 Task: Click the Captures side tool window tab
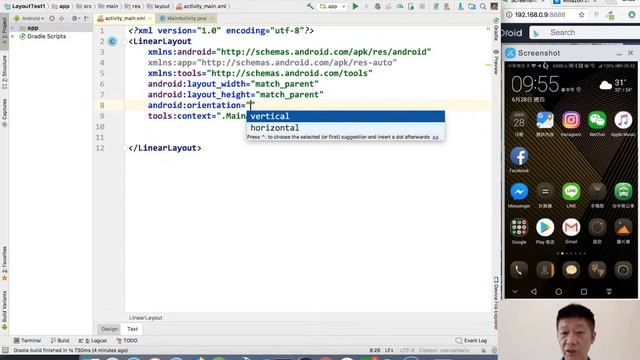4,113
